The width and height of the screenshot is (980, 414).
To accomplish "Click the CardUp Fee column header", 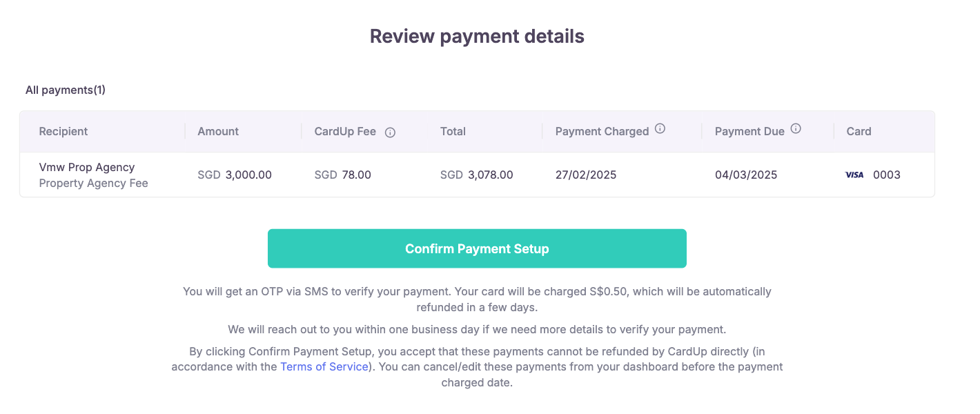I will [345, 131].
